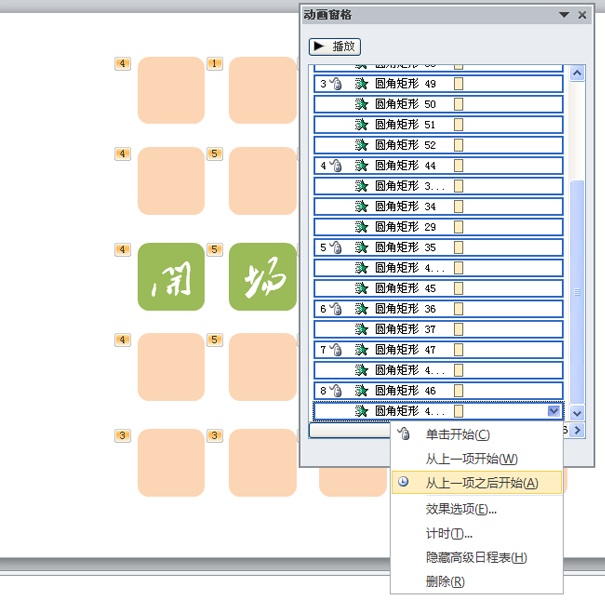
Task: Click the star effect icon of 圆角矩形 51
Action: (x=362, y=124)
